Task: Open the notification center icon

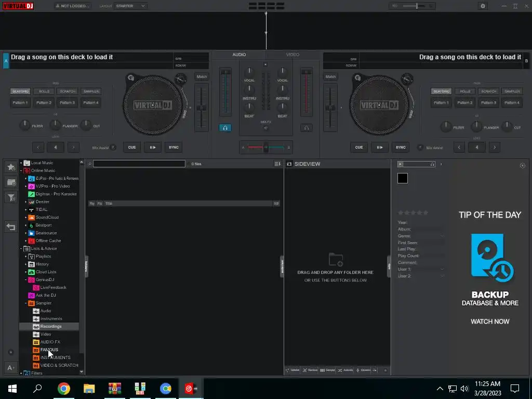Action: (515, 389)
